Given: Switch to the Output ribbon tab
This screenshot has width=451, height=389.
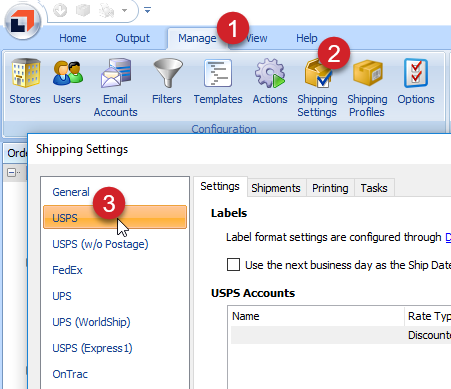Looking at the screenshot, I should tap(132, 38).
